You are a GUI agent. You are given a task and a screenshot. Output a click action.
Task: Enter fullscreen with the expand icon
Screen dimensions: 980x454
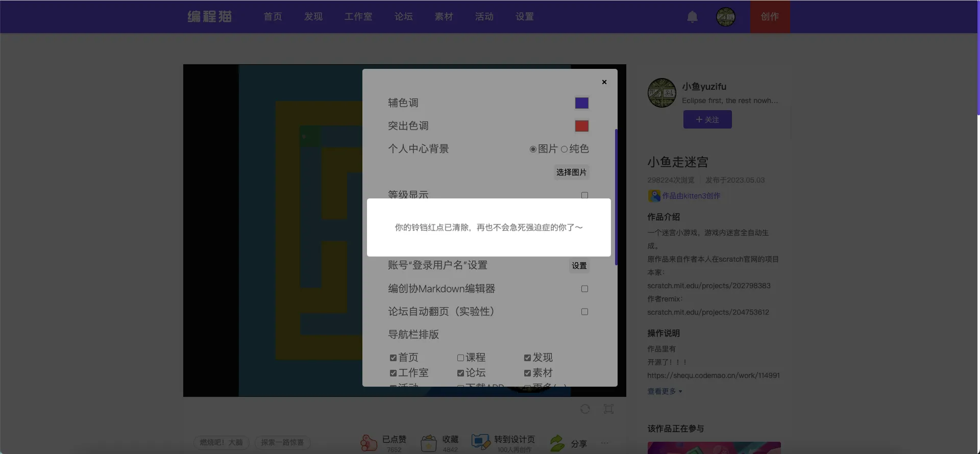pyautogui.click(x=608, y=409)
